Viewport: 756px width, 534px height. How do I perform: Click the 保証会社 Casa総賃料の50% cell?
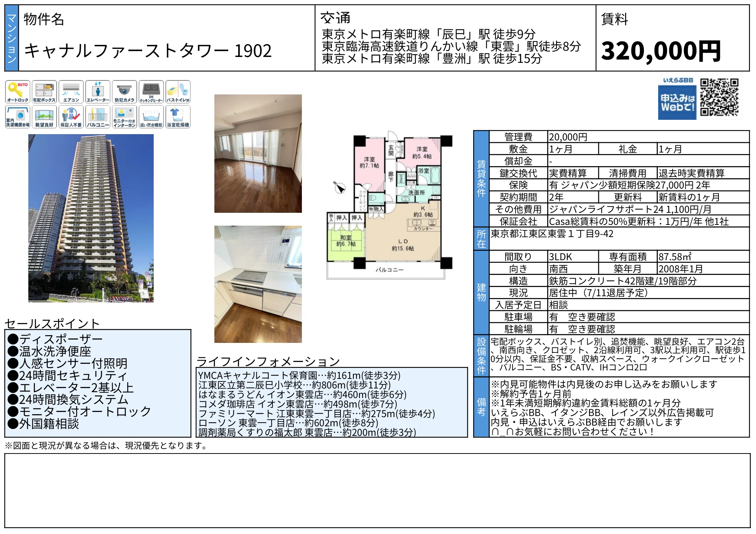(x=648, y=222)
